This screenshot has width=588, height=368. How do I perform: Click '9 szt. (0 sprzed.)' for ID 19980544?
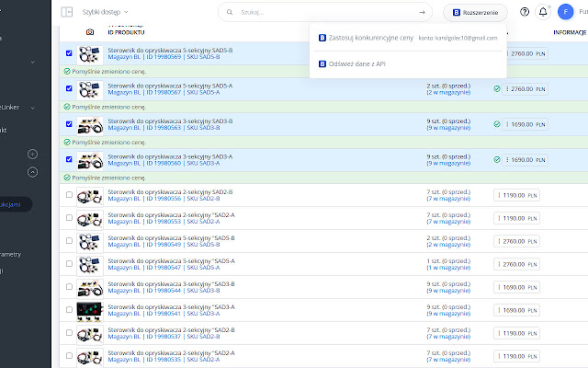448,284
